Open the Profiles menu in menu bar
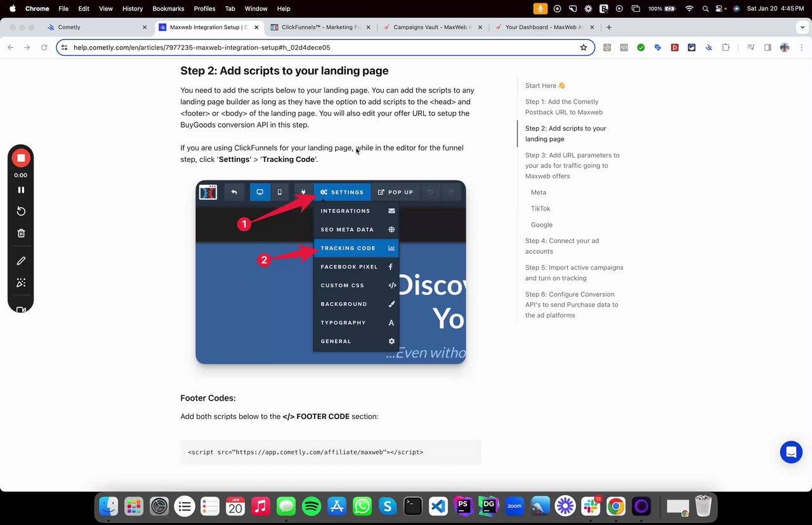812x525 pixels. [204, 8]
